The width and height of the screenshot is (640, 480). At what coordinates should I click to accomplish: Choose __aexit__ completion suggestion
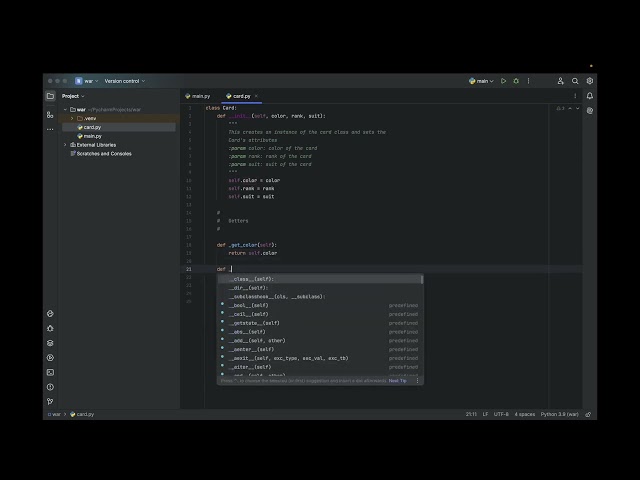pyautogui.click(x=319, y=358)
